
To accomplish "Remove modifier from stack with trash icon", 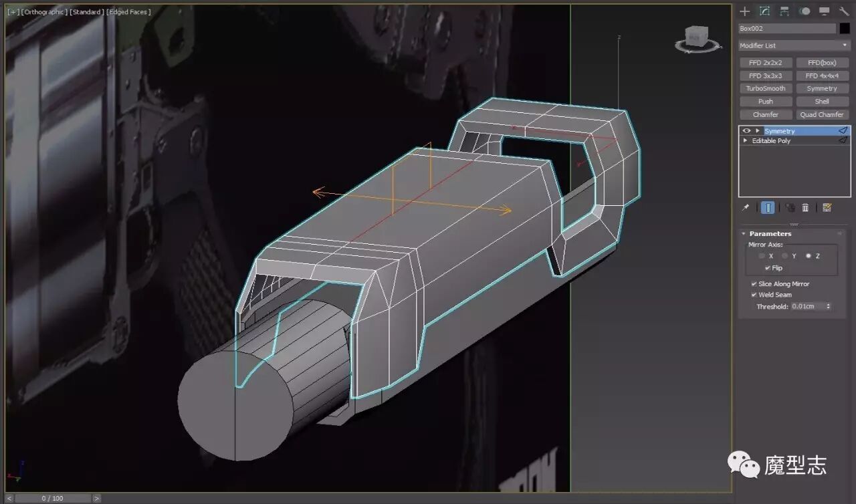I will pyautogui.click(x=805, y=208).
